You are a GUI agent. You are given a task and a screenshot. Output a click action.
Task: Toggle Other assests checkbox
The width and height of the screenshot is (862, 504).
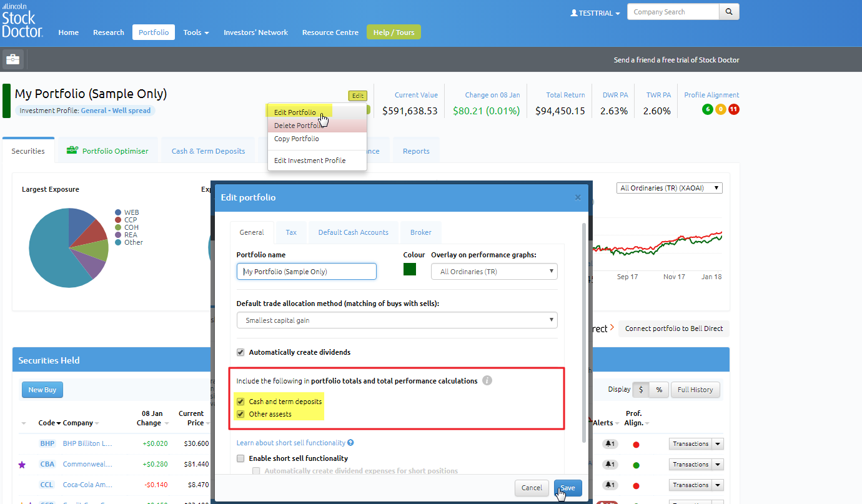[x=241, y=414]
